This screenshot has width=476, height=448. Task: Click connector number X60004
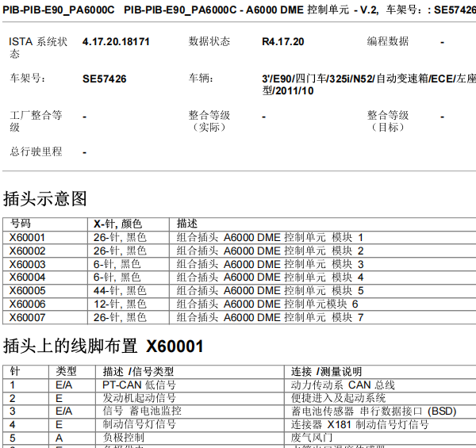[27, 278]
